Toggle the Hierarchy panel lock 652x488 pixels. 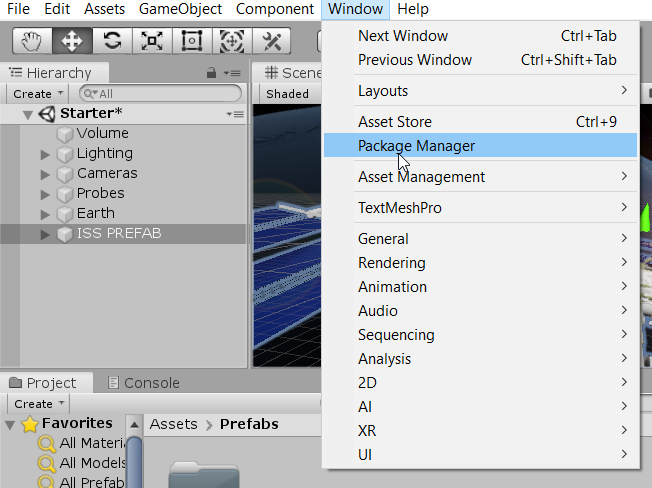click(x=211, y=73)
